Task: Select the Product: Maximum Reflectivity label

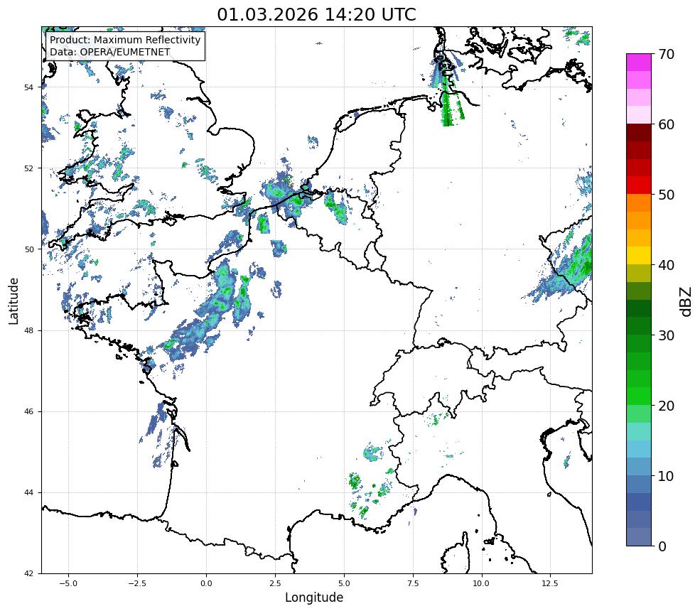Action: pos(125,40)
